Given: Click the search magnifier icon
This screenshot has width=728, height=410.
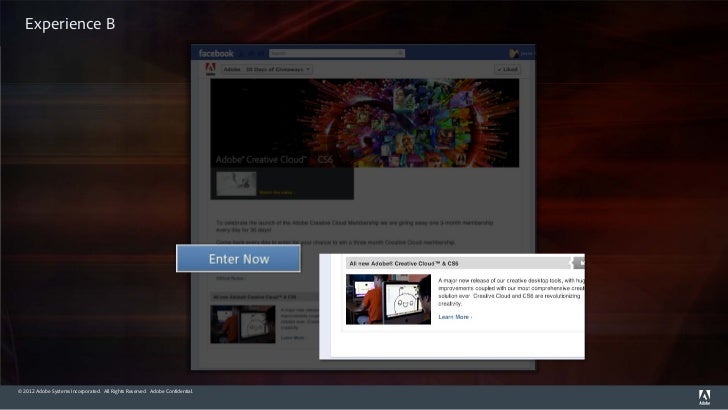Looking at the screenshot, I should 400,53.
